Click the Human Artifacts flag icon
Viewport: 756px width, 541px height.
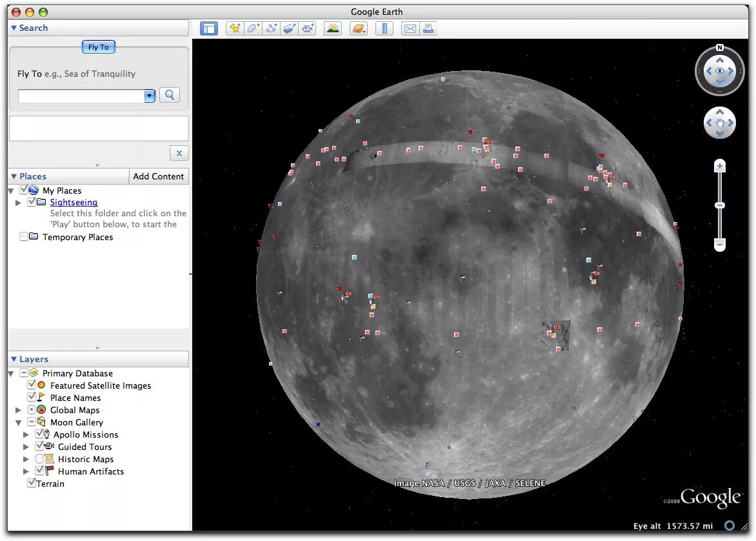(50, 470)
